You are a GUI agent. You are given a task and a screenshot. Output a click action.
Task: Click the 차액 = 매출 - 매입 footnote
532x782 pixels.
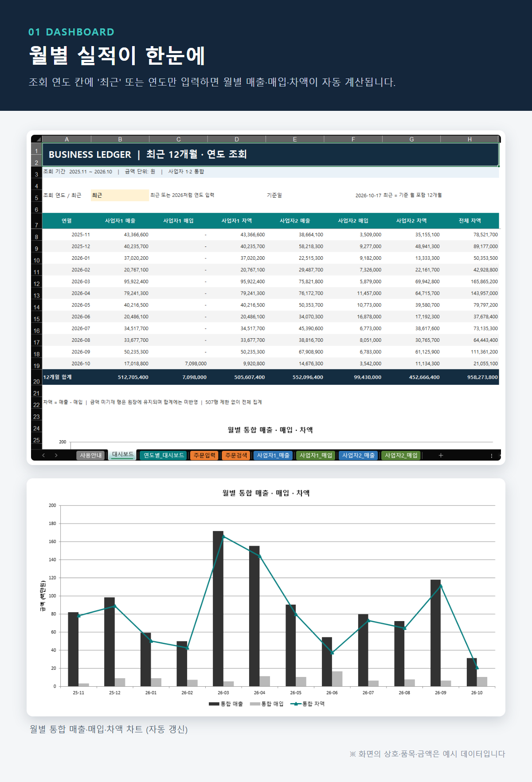tap(63, 402)
